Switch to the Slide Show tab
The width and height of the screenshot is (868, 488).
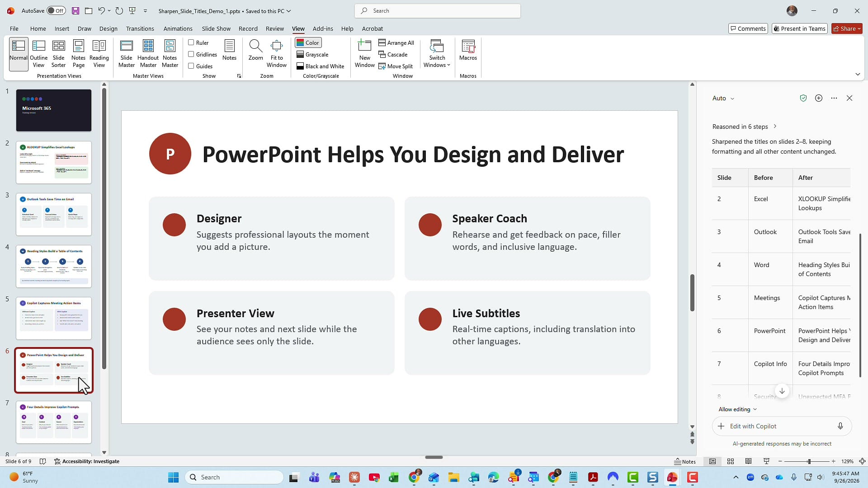pyautogui.click(x=216, y=28)
